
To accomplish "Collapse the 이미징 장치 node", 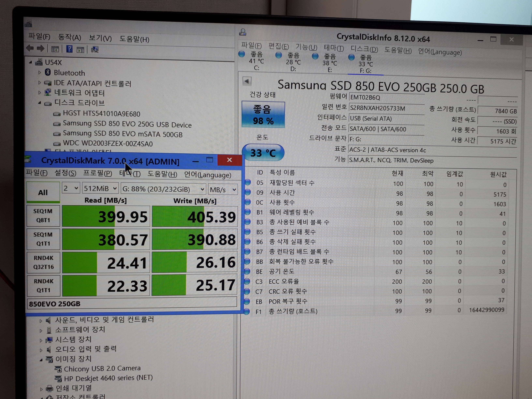I will pyautogui.click(x=41, y=360).
